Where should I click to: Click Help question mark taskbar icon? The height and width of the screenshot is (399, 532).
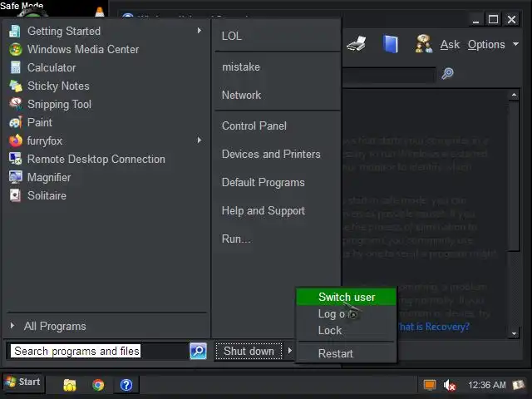tap(126, 385)
